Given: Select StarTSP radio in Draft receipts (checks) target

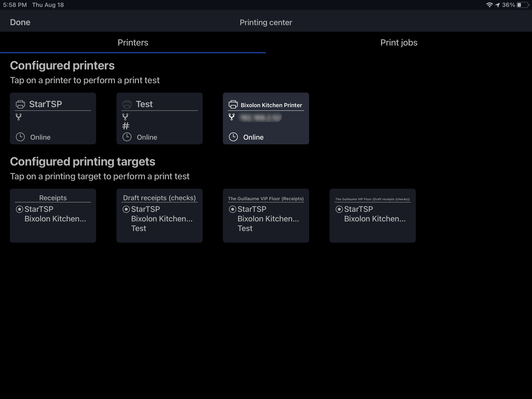Looking at the screenshot, I should (x=126, y=209).
